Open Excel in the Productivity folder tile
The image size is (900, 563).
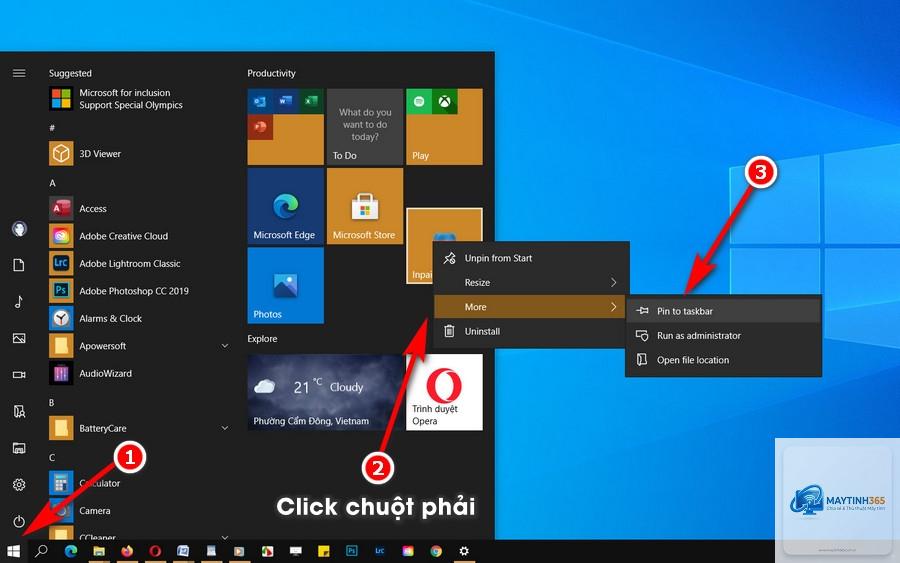click(x=311, y=102)
